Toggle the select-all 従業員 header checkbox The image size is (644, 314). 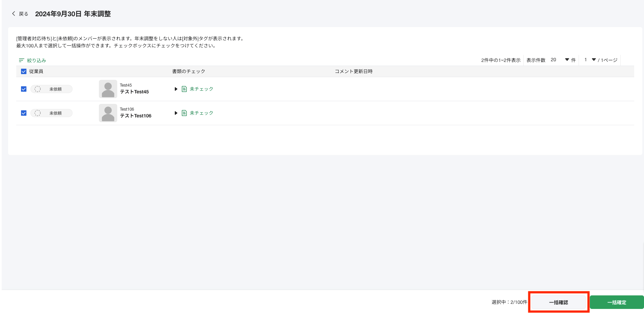pos(23,71)
